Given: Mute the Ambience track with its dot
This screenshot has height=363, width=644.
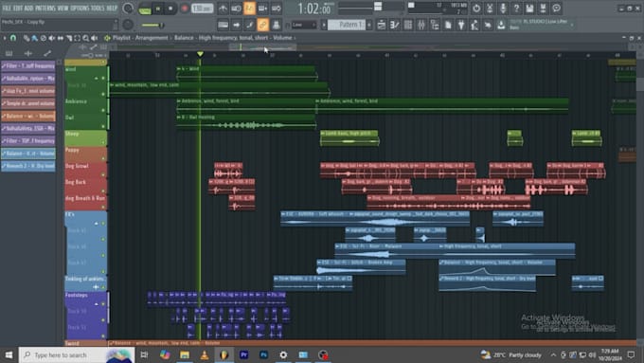Looking at the screenshot, I should 103,110.
